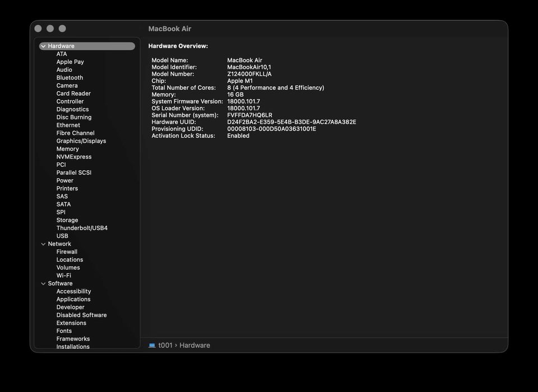Show Power information
The width and height of the screenshot is (538, 392).
tap(65, 180)
